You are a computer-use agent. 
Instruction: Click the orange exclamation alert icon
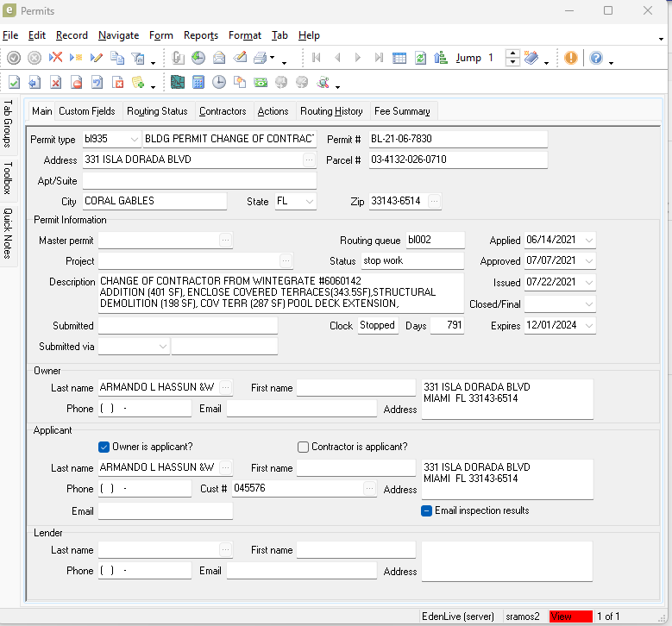571,58
